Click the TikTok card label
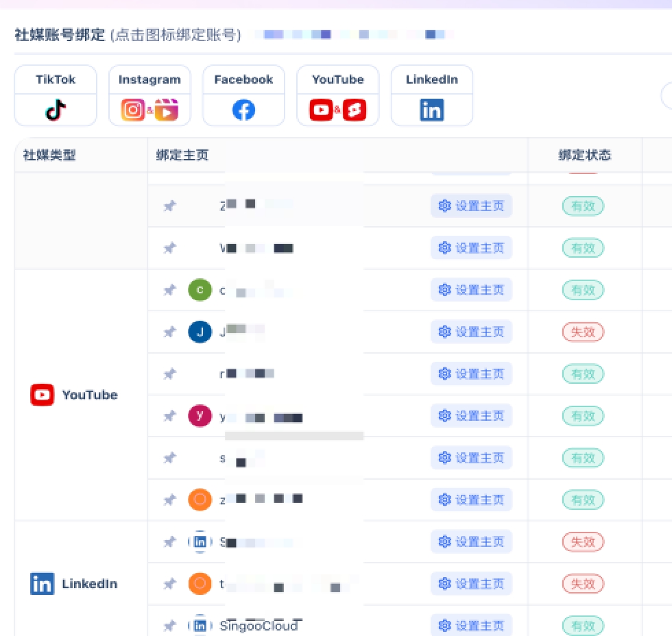 pos(56,79)
